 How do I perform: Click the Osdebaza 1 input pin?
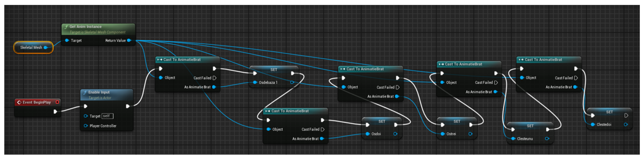pos(255,82)
